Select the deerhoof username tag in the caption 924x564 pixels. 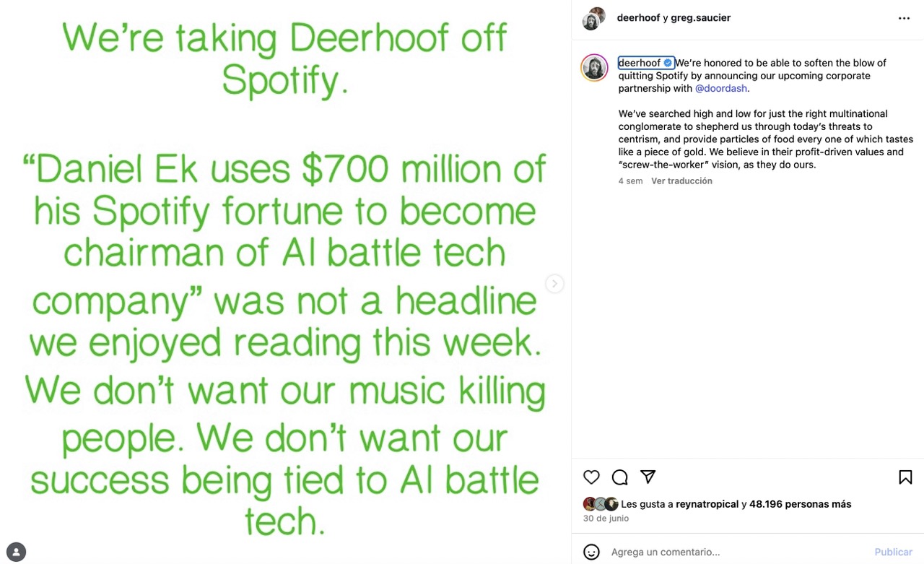638,63
